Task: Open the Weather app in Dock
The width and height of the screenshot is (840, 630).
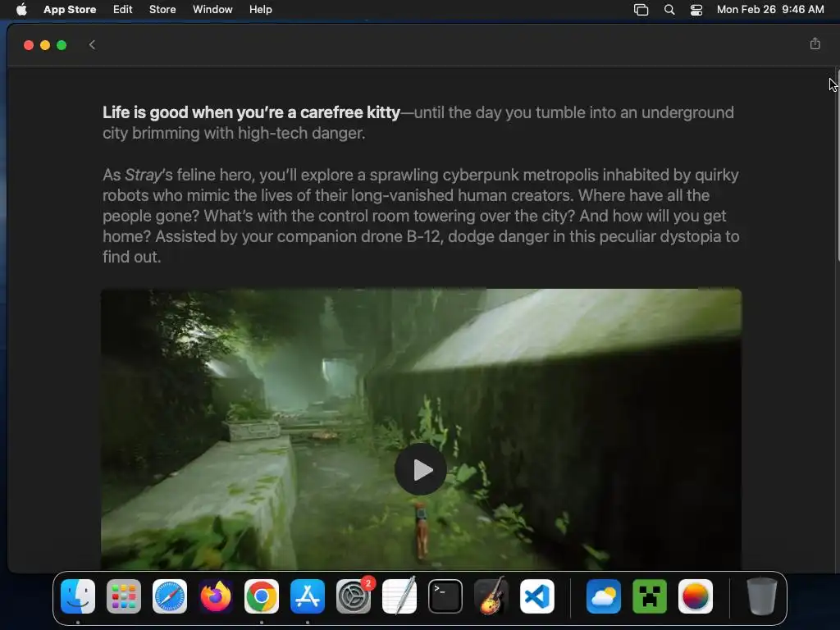Action: point(604,596)
